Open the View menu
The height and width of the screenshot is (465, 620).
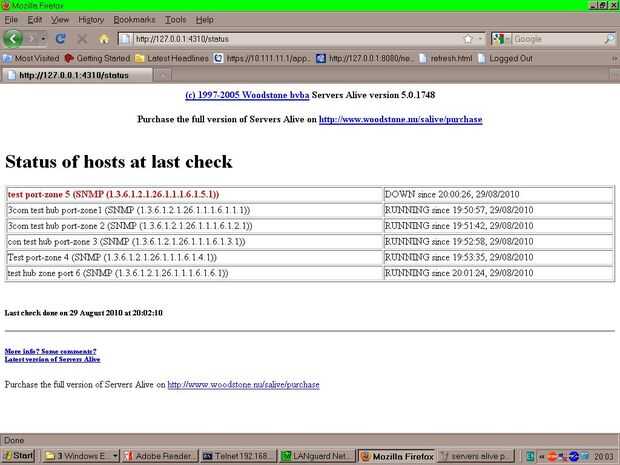60,19
